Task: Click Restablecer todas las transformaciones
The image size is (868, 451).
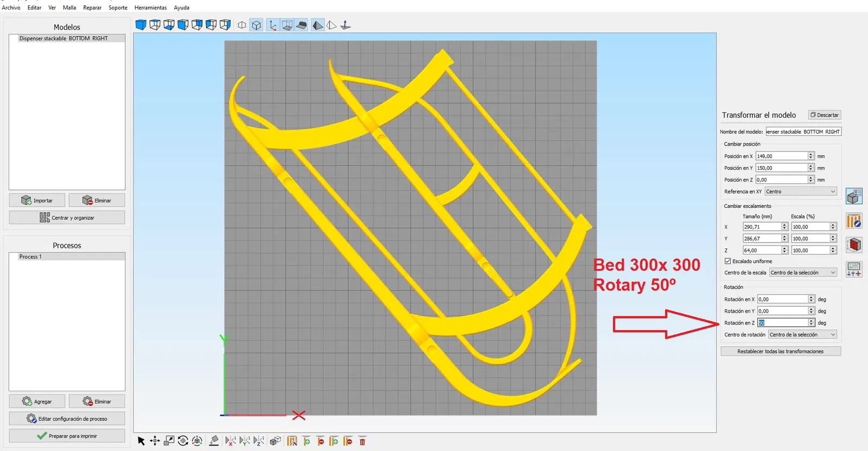Action: (781, 351)
